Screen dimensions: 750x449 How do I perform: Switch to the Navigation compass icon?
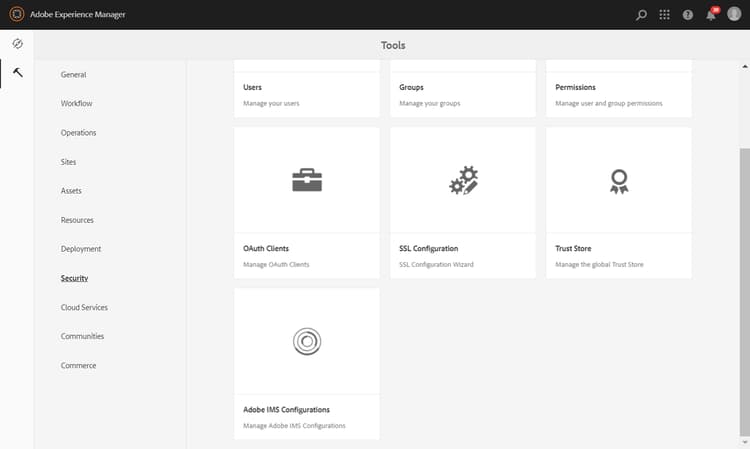pos(18,44)
